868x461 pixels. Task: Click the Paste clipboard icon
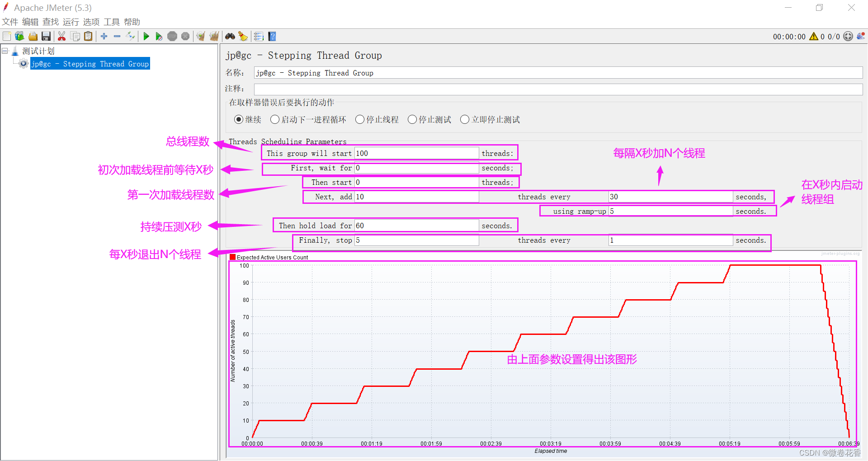point(88,36)
